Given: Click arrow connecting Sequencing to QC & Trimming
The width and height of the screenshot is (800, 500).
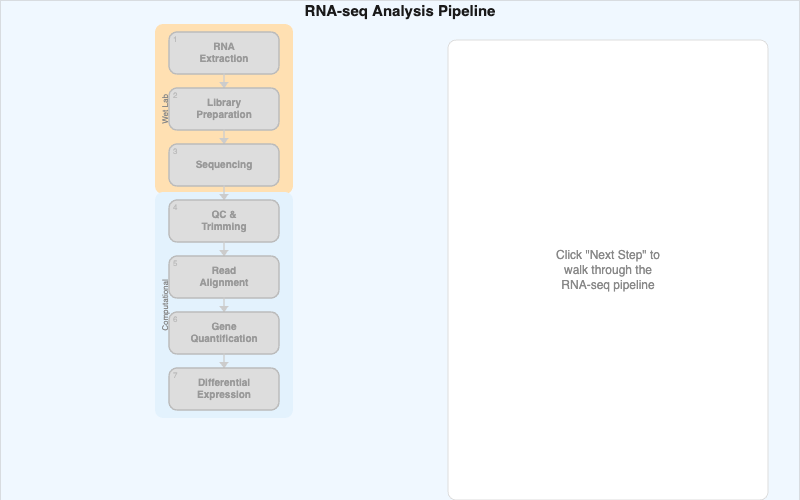Looking at the screenshot, I should [224, 193].
